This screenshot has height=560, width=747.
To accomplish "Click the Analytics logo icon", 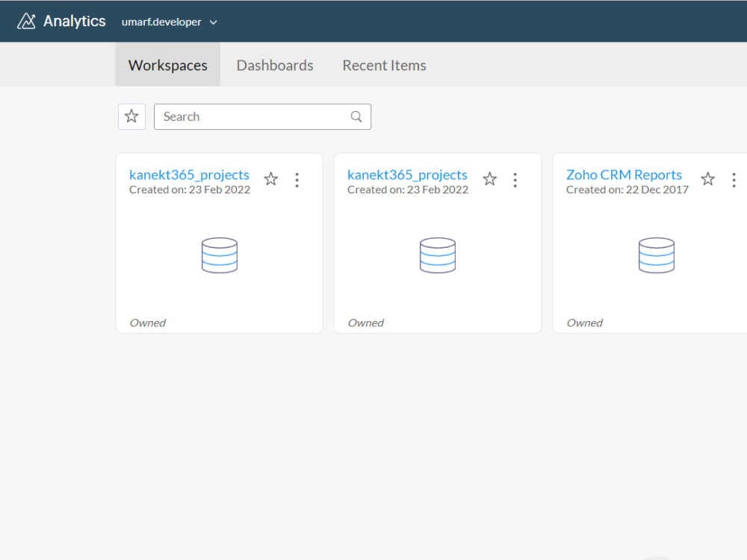I will 26,21.
